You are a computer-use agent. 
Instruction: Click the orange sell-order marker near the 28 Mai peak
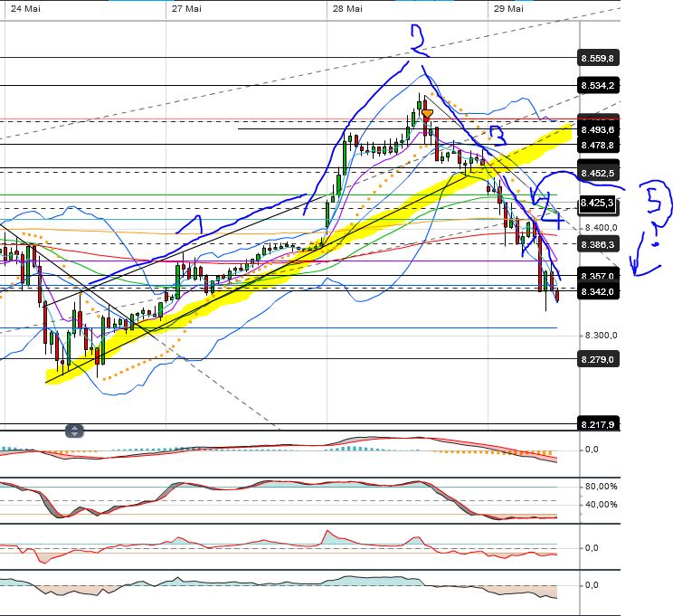[x=427, y=114]
